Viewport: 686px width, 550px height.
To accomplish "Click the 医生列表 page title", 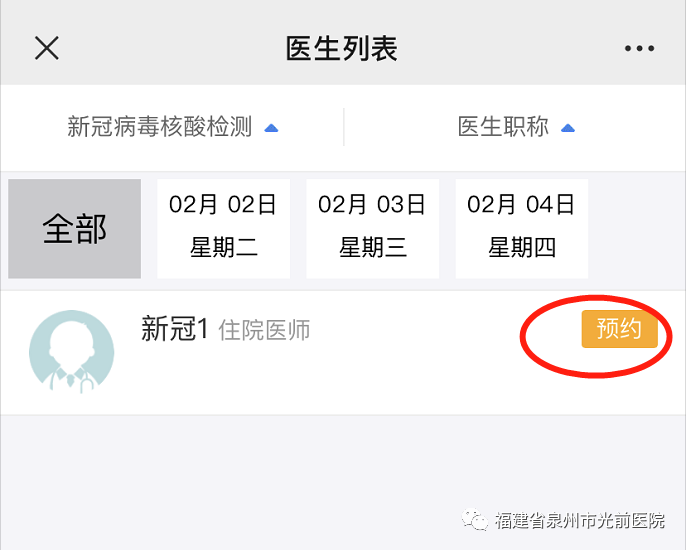I will pos(342,48).
